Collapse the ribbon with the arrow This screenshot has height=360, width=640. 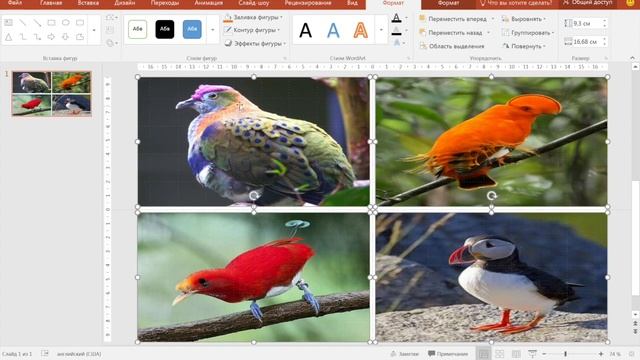[632, 58]
